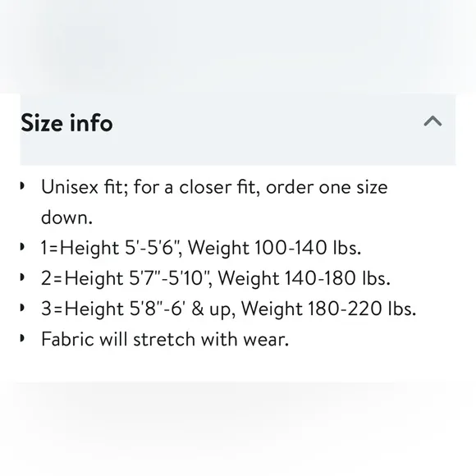Click "Fabric will stretch with wear." line
The width and height of the screenshot is (476, 476).
165,339
